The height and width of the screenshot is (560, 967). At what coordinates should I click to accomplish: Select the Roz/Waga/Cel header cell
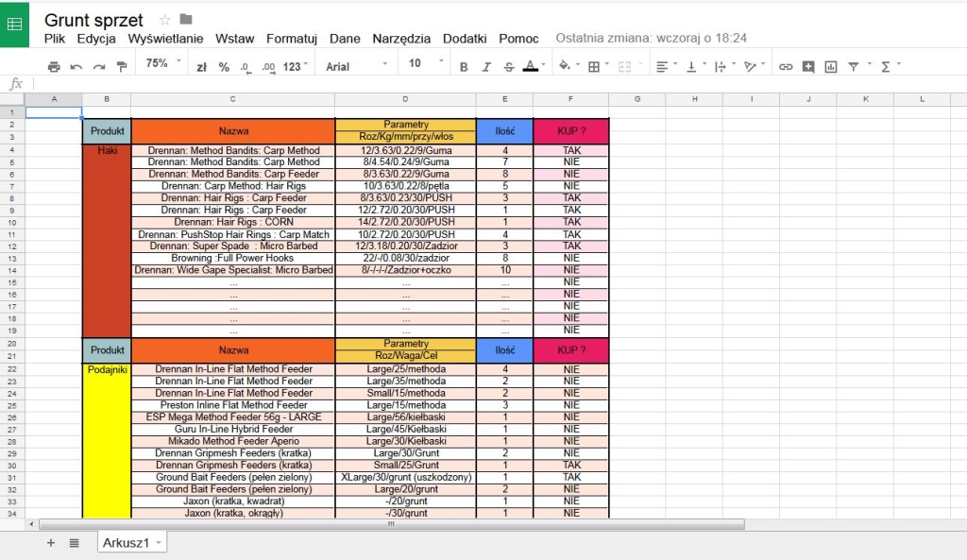(x=406, y=356)
